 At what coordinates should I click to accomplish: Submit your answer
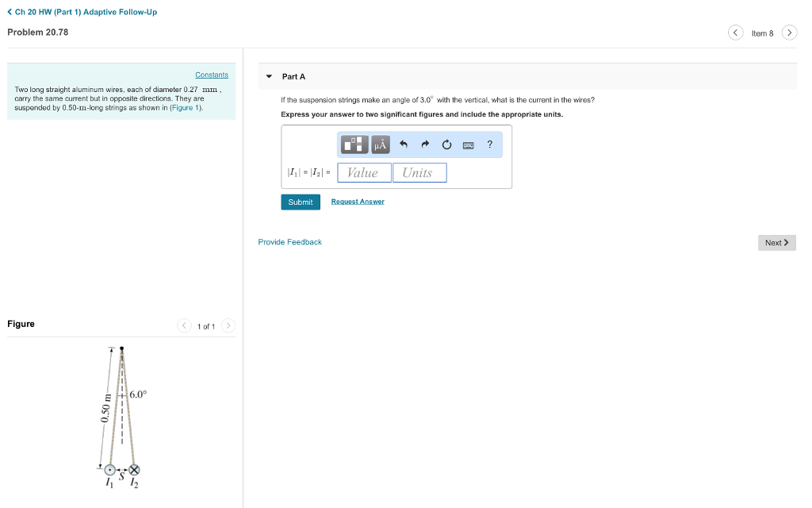tap(300, 202)
